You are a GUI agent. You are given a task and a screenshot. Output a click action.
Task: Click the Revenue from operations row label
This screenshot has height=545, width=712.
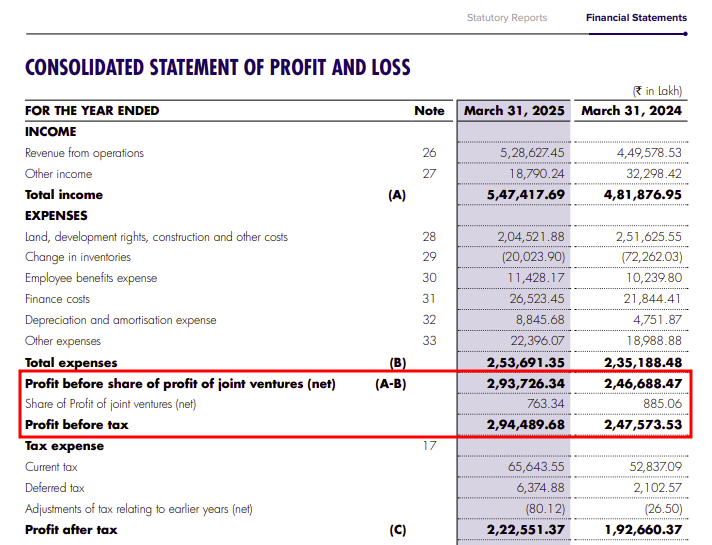84,153
